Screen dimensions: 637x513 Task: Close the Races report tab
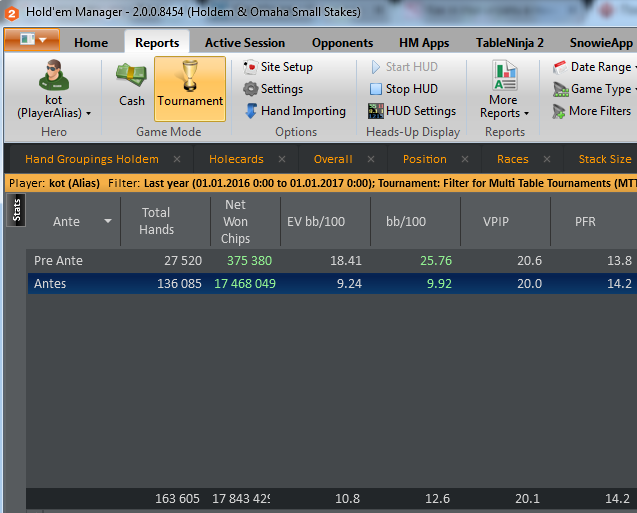547,159
